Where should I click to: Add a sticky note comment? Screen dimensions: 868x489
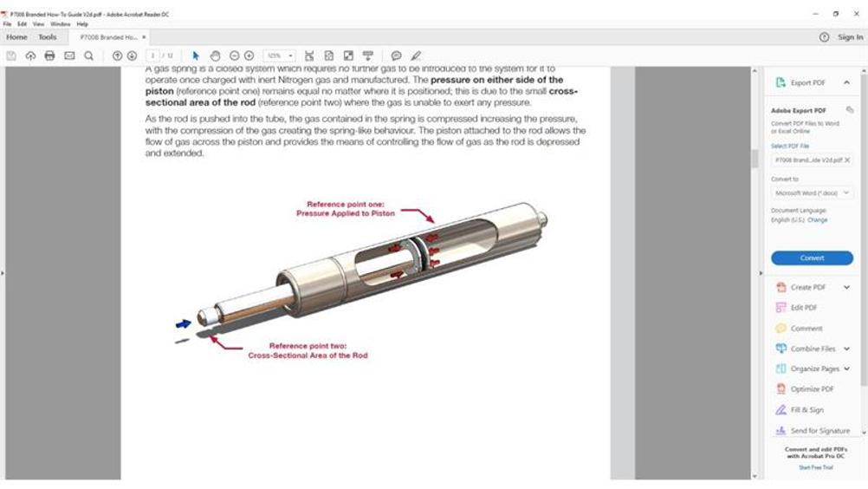point(397,56)
